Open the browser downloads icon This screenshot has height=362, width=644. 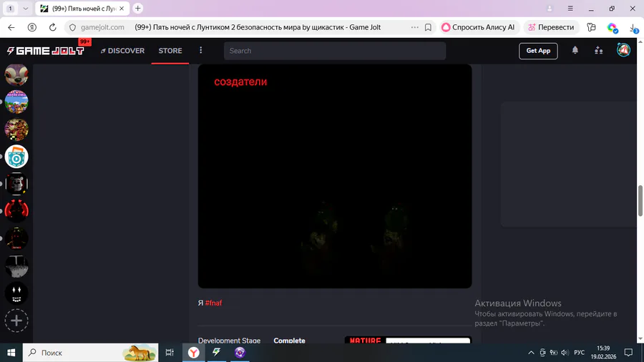click(x=634, y=27)
